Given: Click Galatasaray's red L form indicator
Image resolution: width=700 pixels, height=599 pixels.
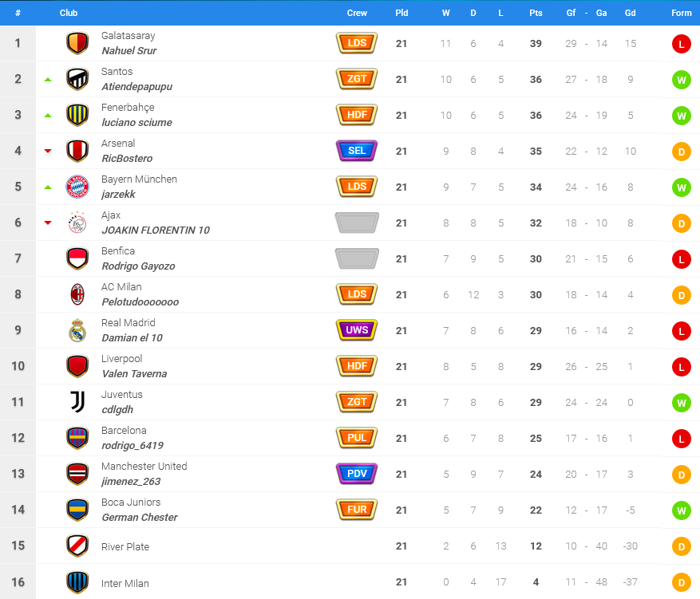Looking at the screenshot, I should coord(682,44).
